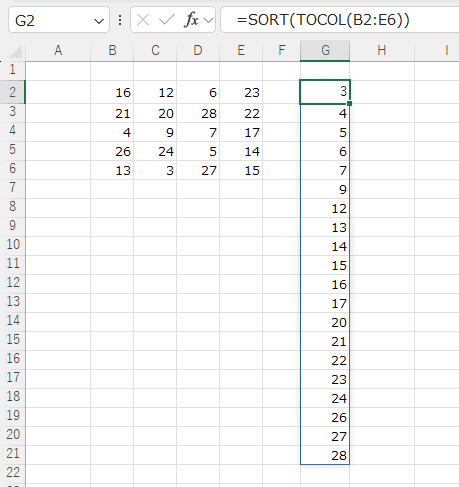Click inside the formula bar with SORT formula
Image resolution: width=459 pixels, height=487 pixels.
click(340, 20)
